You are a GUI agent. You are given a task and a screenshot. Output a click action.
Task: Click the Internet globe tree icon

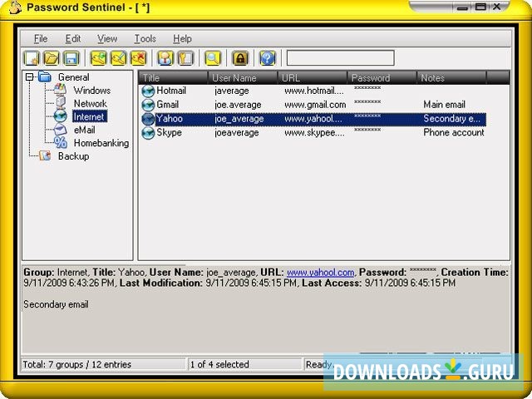[60, 116]
